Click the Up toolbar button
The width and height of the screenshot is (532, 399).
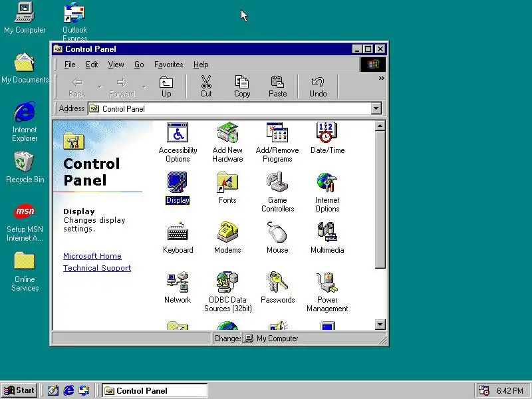(x=166, y=87)
